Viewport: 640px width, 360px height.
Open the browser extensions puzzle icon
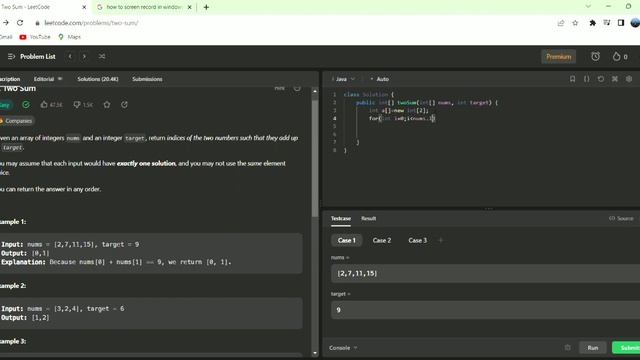593,23
